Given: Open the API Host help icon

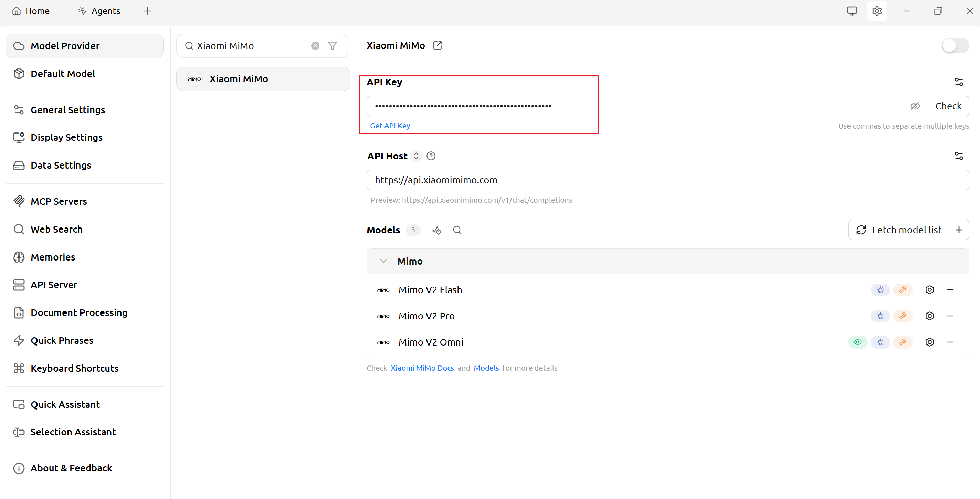Looking at the screenshot, I should click(431, 156).
